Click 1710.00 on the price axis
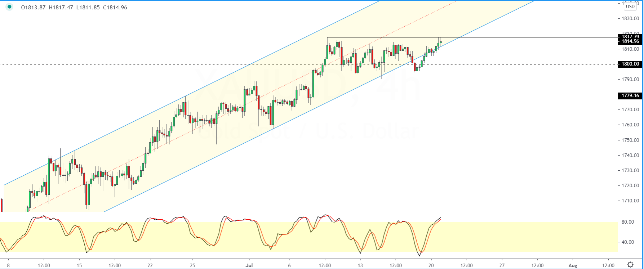 point(630,201)
